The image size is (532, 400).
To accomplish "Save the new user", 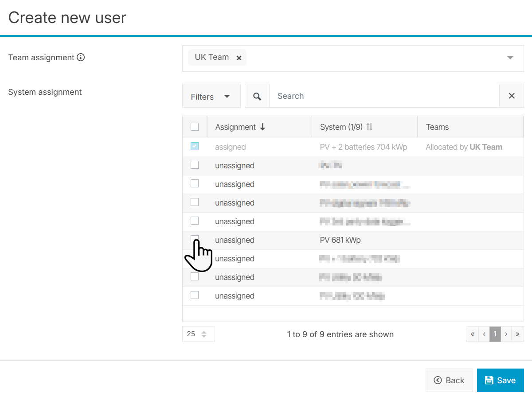I will [501, 380].
